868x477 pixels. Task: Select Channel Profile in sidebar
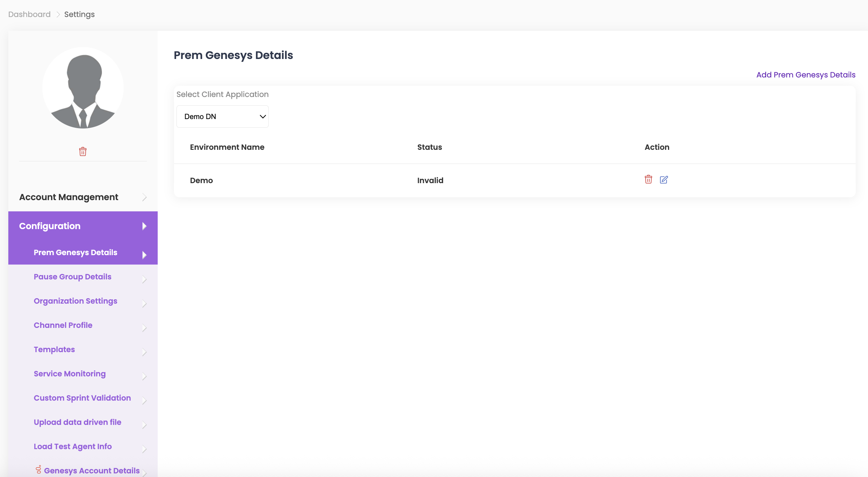click(x=63, y=325)
